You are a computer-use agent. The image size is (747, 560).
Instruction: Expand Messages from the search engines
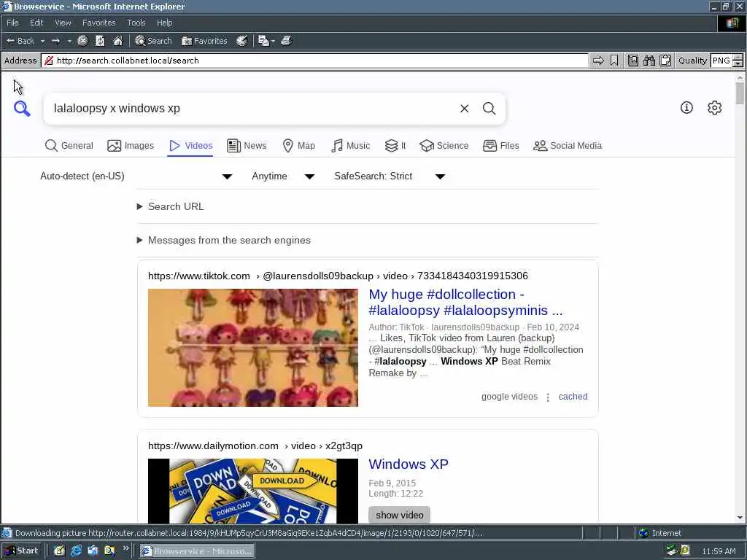tap(224, 241)
